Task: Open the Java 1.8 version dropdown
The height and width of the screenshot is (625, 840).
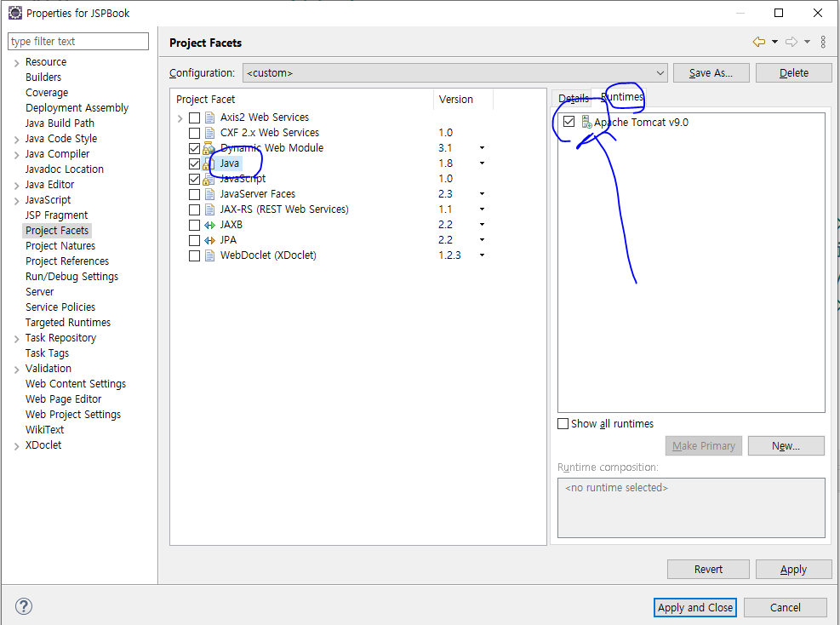Action: (483, 163)
